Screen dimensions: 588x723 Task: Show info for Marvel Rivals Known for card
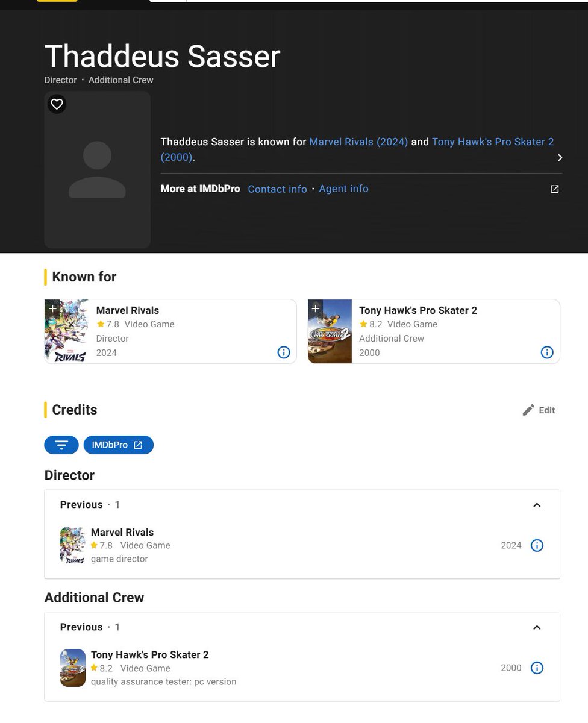point(284,352)
